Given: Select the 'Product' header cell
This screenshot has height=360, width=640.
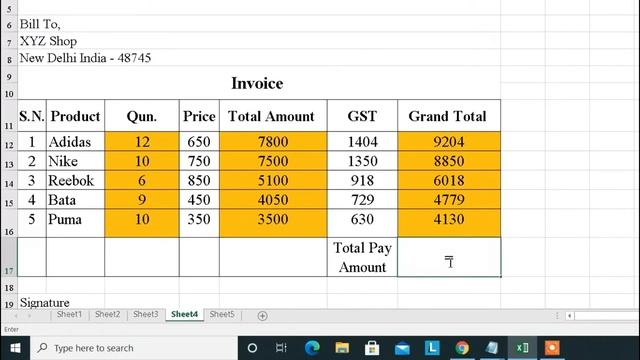Looking at the screenshot, I should coord(75,116).
